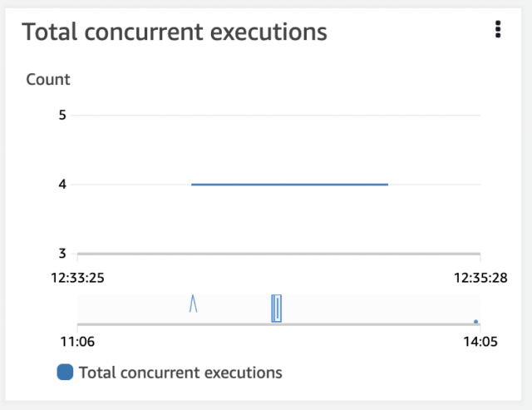
Task: Select the zoom brush window in the overview timeline
Action: (x=277, y=307)
